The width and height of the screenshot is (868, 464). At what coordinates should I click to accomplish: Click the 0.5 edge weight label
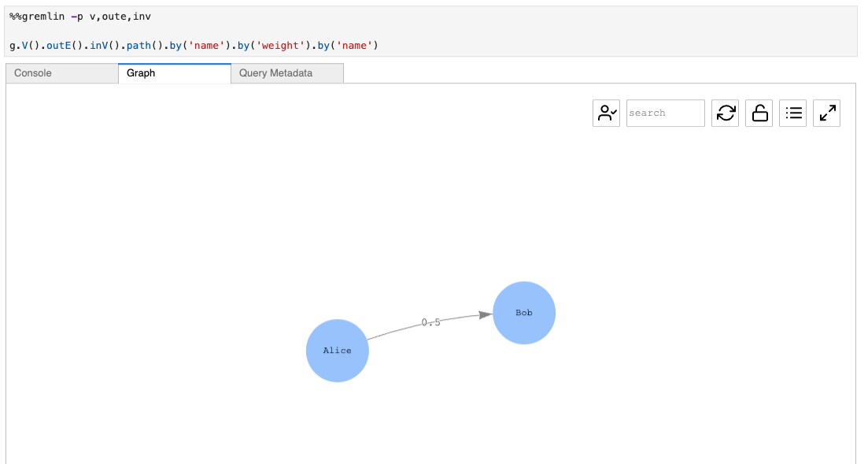431,322
